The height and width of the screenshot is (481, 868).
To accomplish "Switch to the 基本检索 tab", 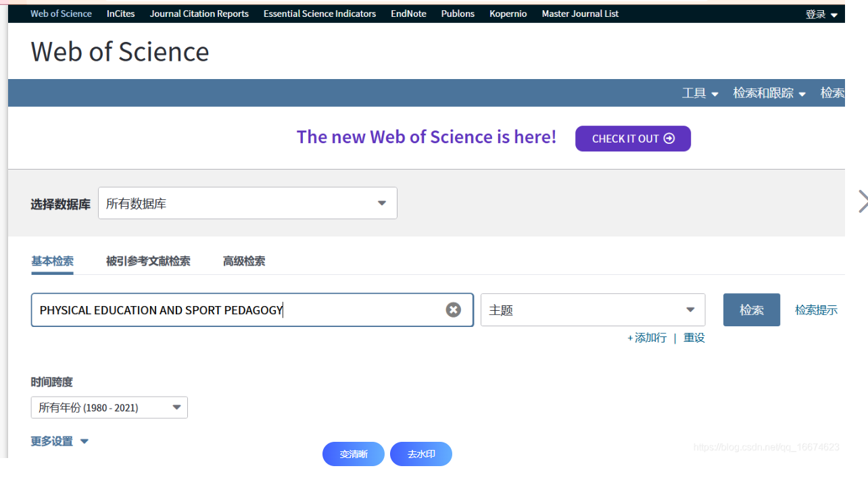I will [52, 261].
